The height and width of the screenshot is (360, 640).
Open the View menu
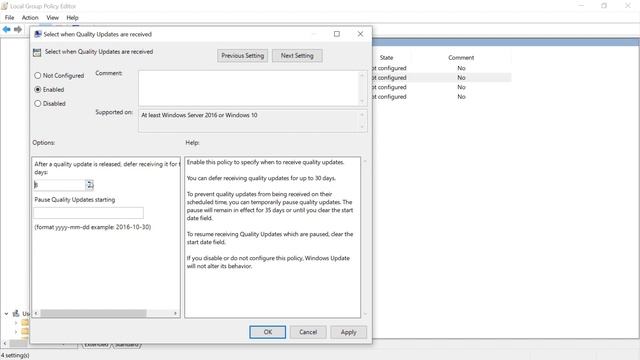coord(52,18)
